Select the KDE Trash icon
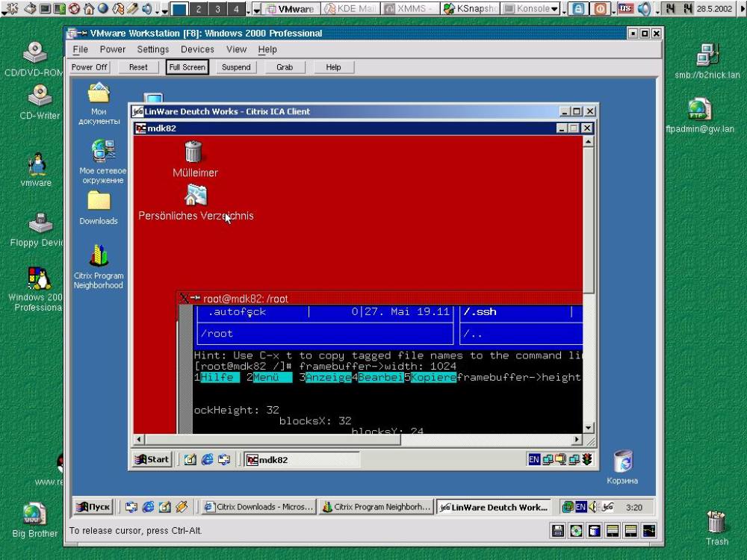Image resolution: width=747 pixels, height=560 pixels. coord(716,521)
